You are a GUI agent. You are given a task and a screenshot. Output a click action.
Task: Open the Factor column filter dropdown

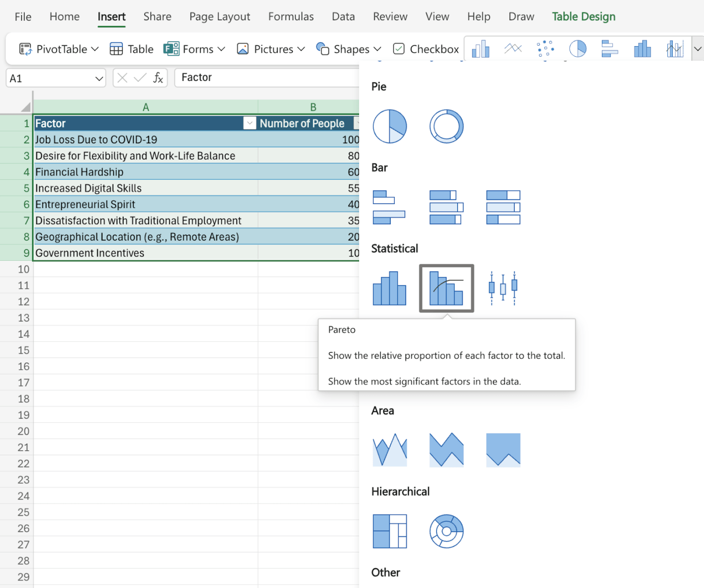(x=249, y=124)
